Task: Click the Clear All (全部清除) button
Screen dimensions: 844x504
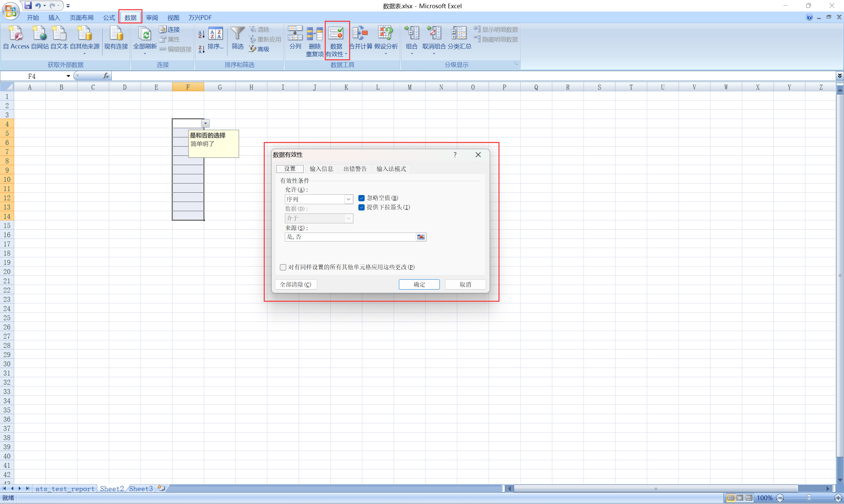Action: [x=295, y=285]
